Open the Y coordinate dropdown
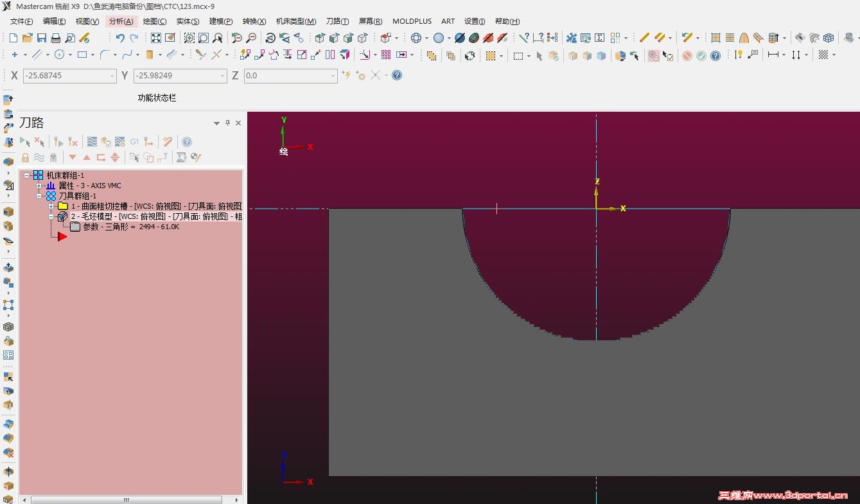 click(222, 76)
